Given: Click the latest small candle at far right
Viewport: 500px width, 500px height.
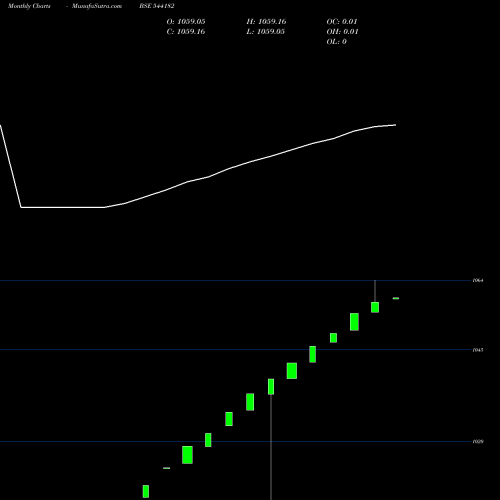Looking at the screenshot, I should 396,298.
